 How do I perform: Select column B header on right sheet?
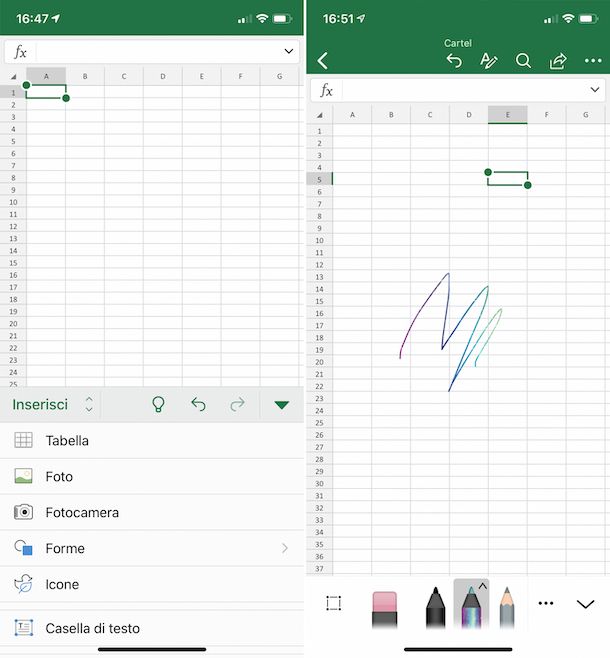click(x=391, y=115)
